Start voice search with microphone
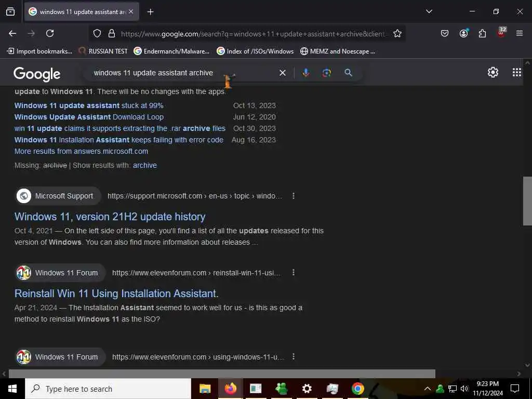Image resolution: width=532 pixels, height=399 pixels. click(305, 73)
